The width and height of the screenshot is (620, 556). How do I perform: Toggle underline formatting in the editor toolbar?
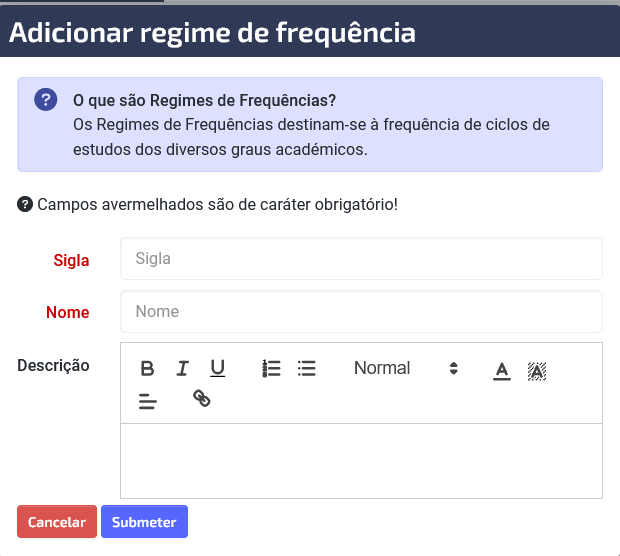(217, 369)
